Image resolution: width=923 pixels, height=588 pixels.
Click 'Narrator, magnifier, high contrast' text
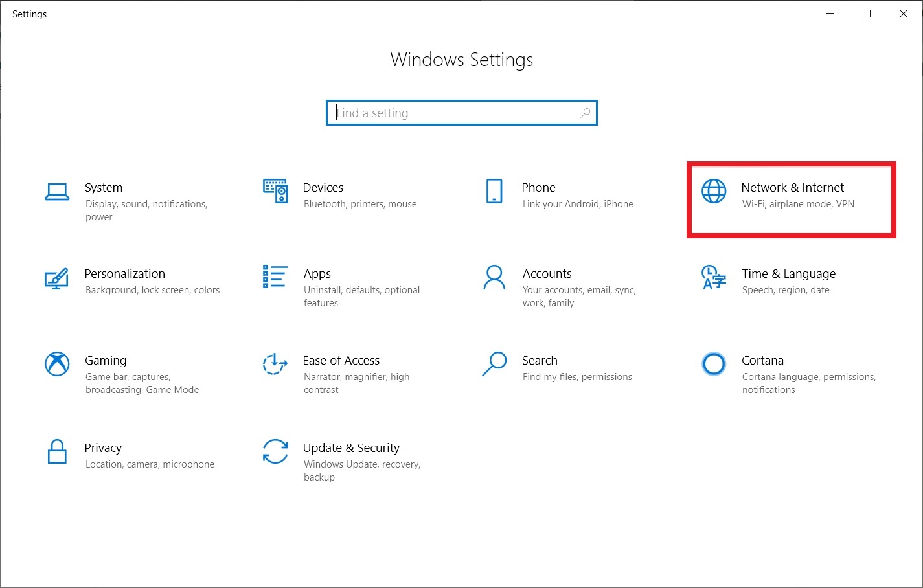(x=356, y=383)
